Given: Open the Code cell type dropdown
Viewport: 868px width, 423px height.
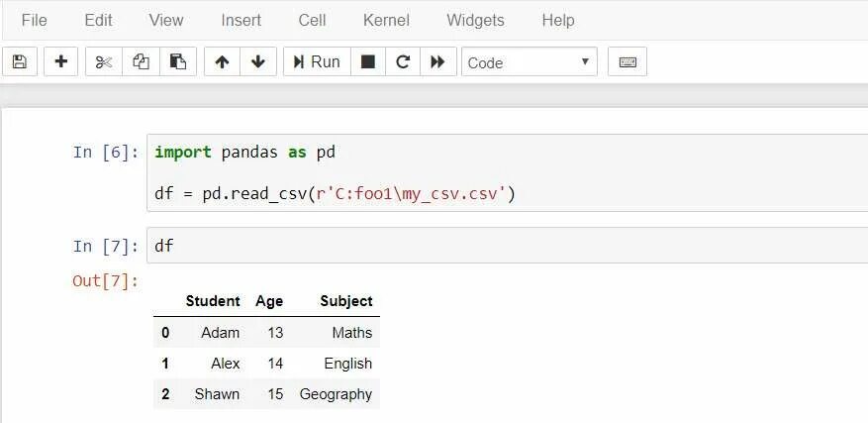Looking at the screenshot, I should pos(529,62).
